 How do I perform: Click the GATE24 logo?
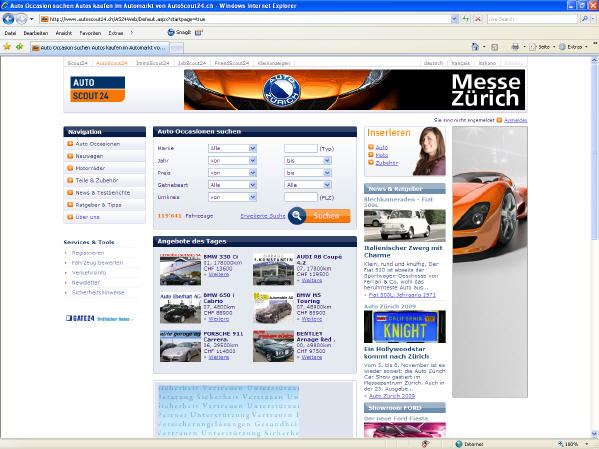[x=80, y=318]
